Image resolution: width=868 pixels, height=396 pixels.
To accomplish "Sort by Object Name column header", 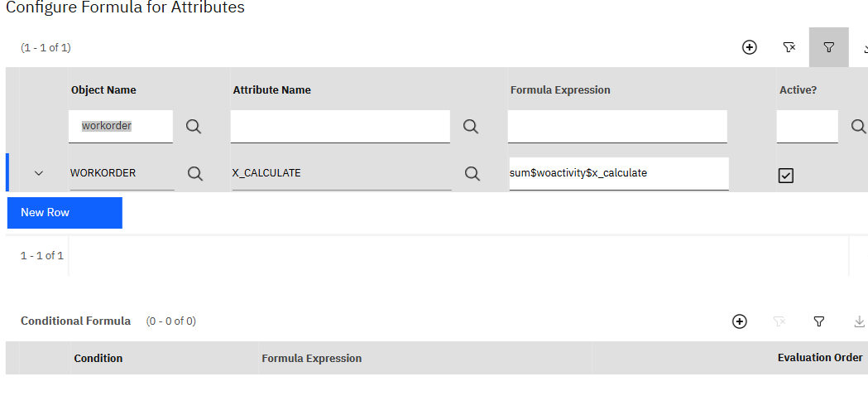I will click(x=103, y=89).
